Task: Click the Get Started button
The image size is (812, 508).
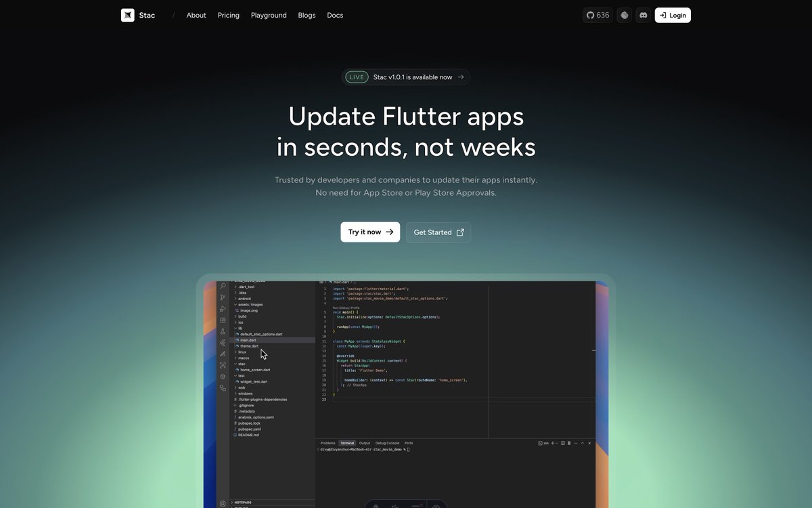Action: pyautogui.click(x=438, y=232)
